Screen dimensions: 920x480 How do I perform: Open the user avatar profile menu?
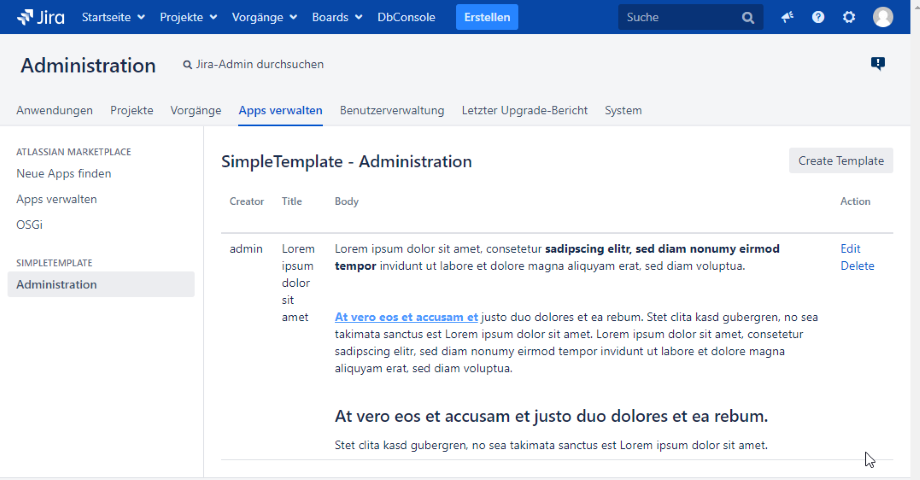pos(883,17)
